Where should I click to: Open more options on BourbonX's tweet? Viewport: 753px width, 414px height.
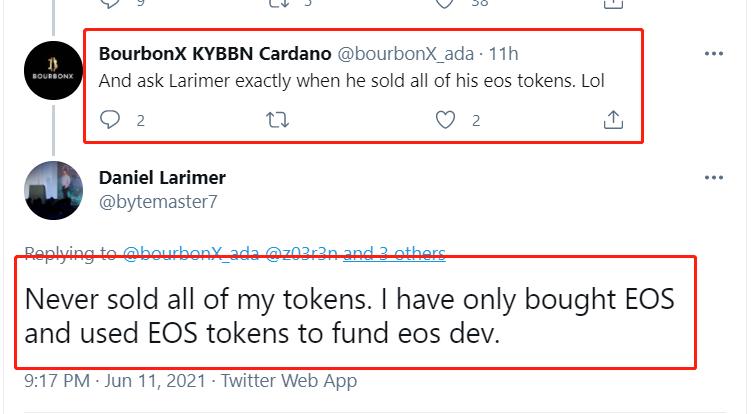[x=713, y=53]
